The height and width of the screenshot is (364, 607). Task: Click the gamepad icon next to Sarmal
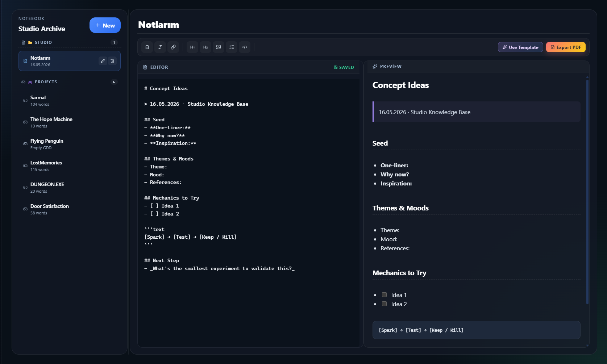[25, 100]
